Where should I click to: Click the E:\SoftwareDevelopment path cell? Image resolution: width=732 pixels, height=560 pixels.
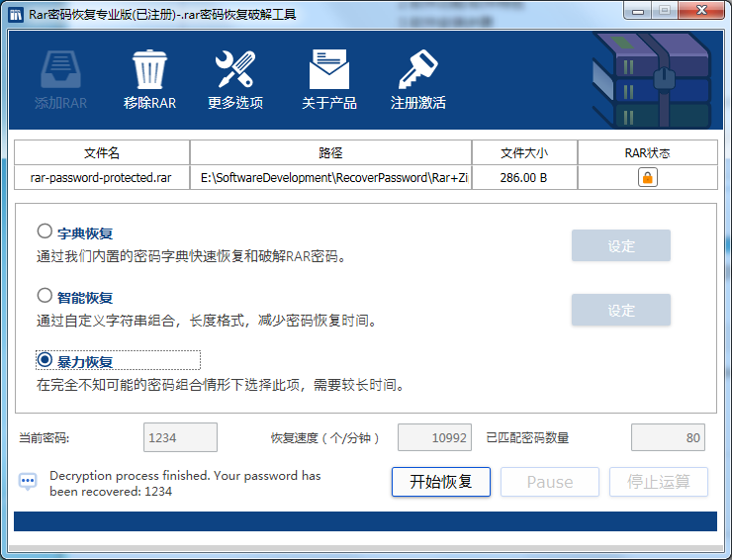(x=331, y=177)
